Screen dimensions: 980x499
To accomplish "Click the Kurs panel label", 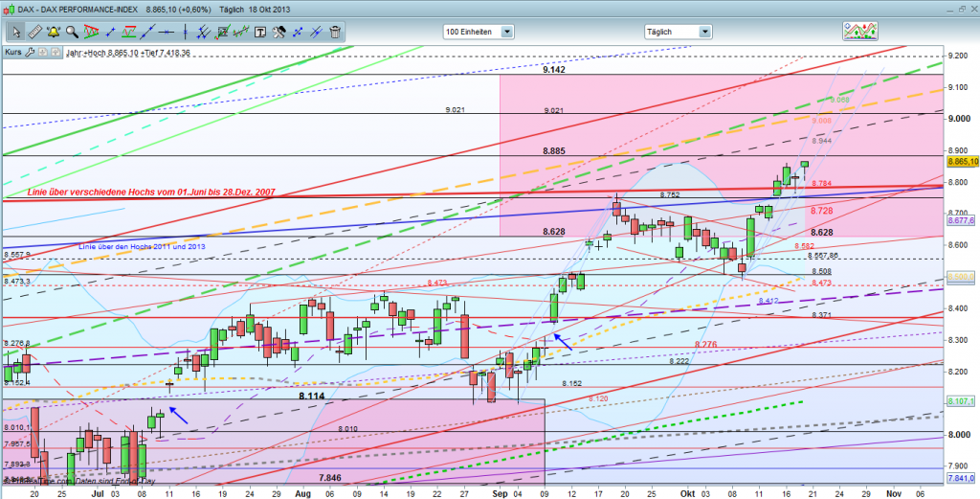I will point(13,53).
